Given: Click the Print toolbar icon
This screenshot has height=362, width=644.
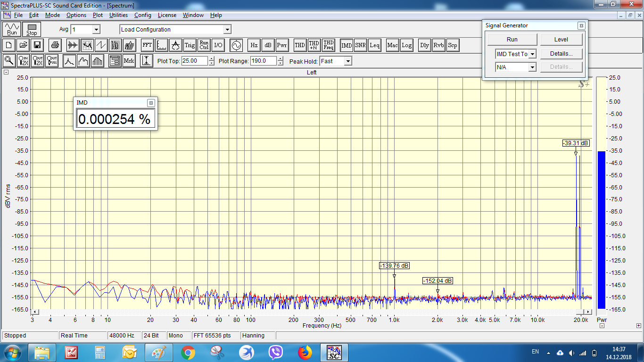Looking at the screenshot, I should tap(55, 45).
